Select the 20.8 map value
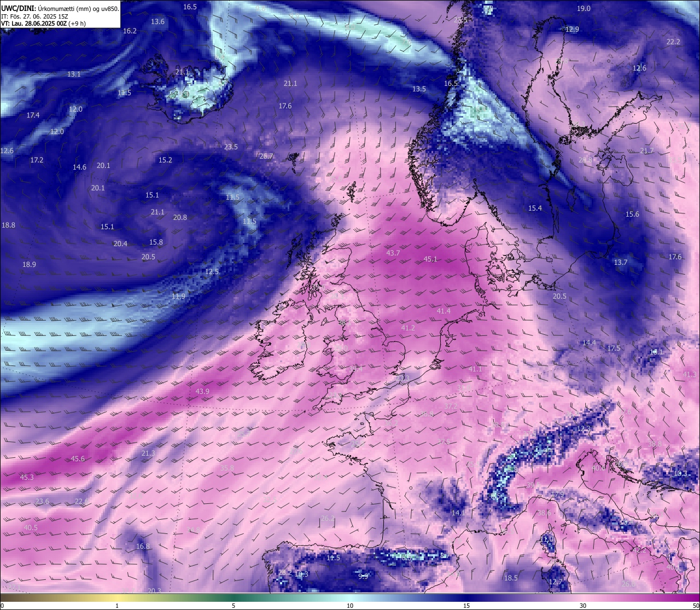700x610 pixels. (180, 218)
